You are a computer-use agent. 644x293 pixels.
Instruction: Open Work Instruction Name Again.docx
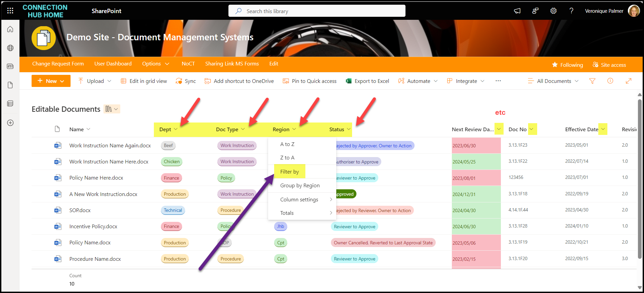tap(110, 145)
